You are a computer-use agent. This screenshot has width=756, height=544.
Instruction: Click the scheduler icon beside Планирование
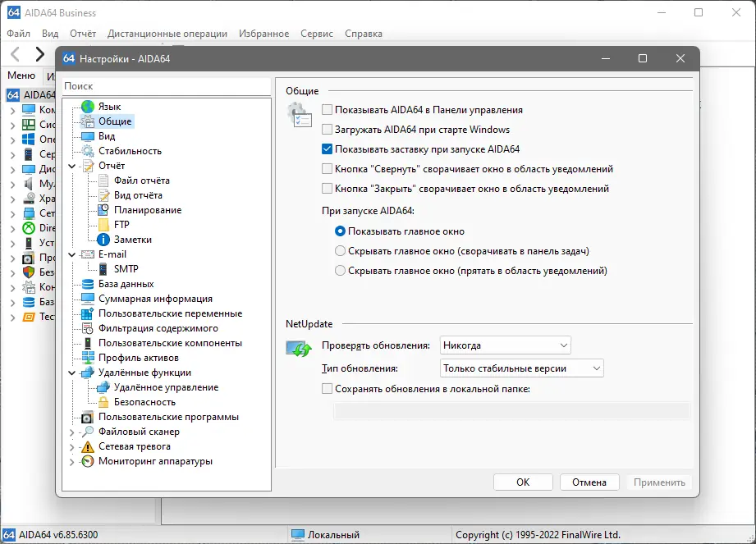click(103, 210)
